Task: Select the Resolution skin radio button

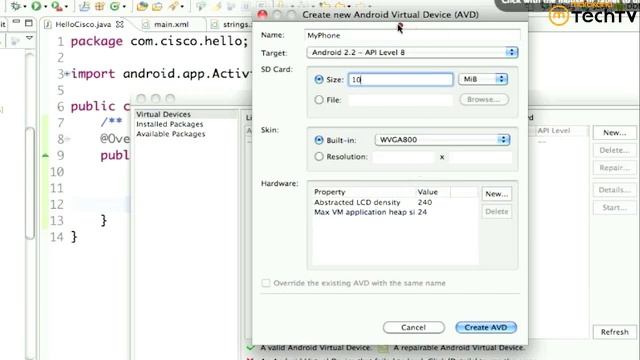Action: pos(319,156)
